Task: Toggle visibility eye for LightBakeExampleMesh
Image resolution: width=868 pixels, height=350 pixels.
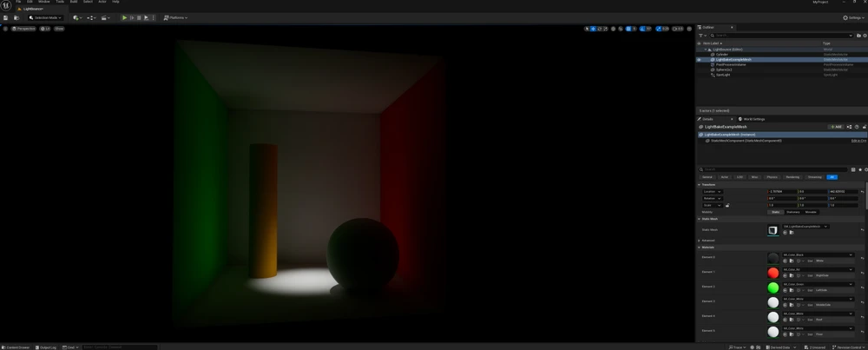Action: click(700, 60)
